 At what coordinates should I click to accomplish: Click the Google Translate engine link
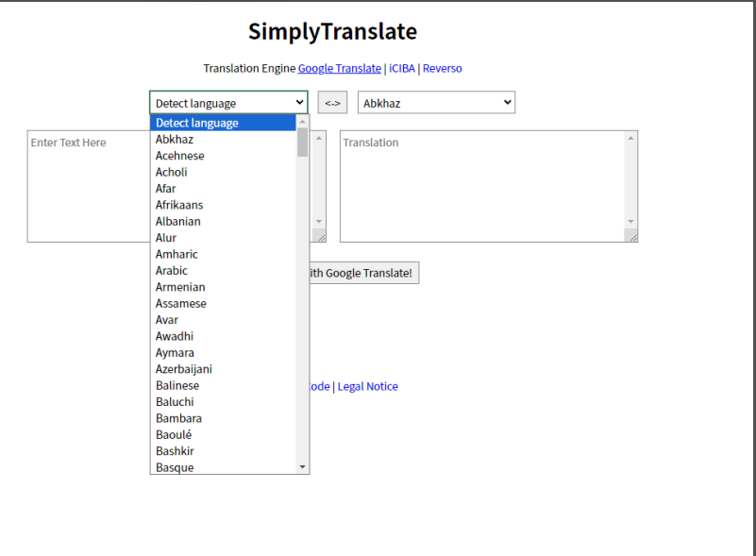click(340, 68)
